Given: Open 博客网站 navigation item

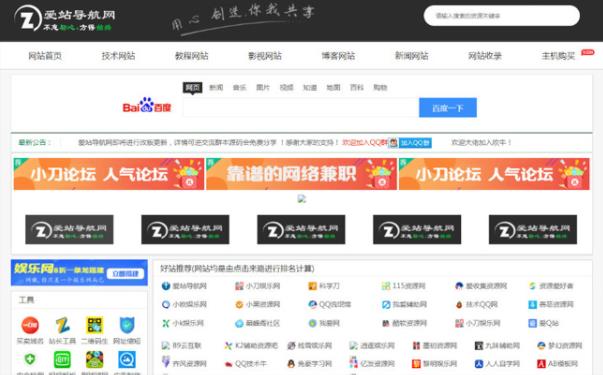Looking at the screenshot, I should tap(338, 56).
